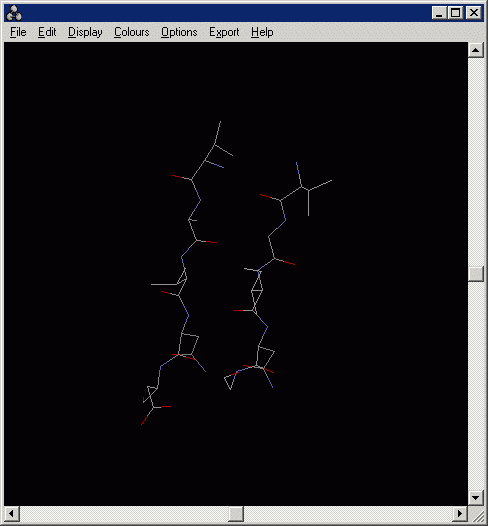Click the vertical scrollbar down arrow
The height and width of the screenshot is (526, 488).
coord(476,497)
